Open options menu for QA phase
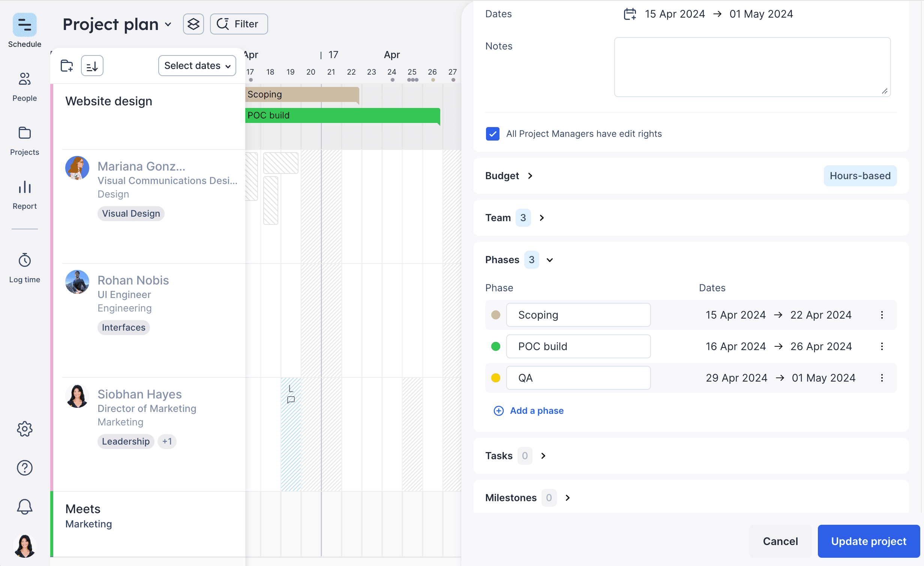The image size is (924, 566). 882,378
